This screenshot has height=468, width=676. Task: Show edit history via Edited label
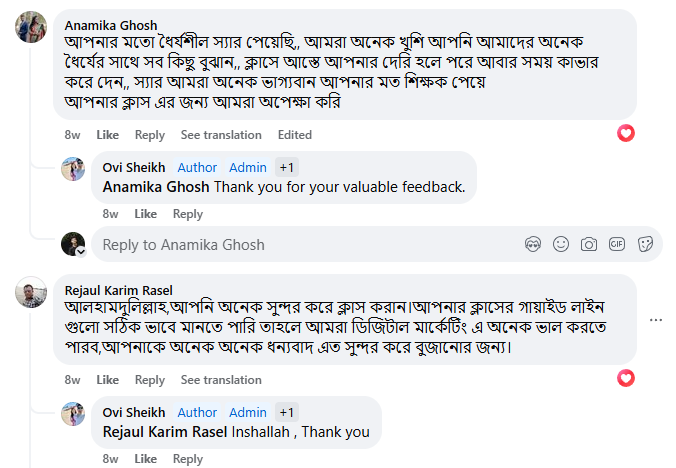pyautogui.click(x=295, y=135)
